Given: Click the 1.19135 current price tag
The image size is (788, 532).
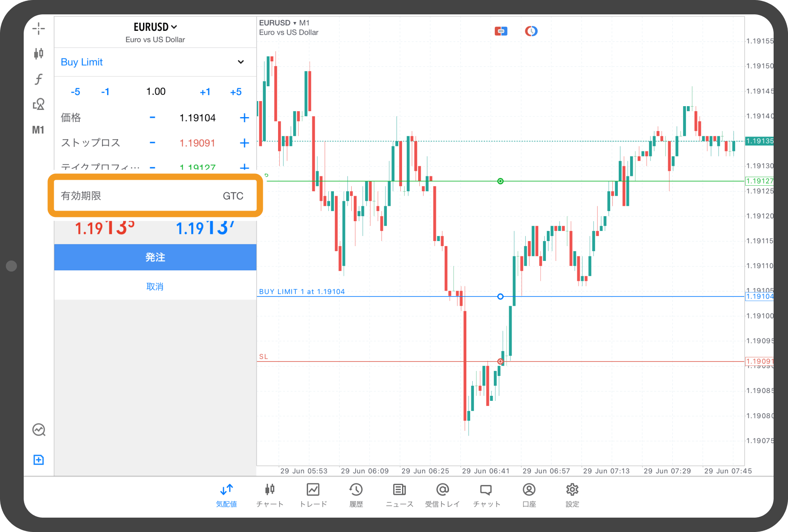Looking at the screenshot, I should tap(759, 141).
